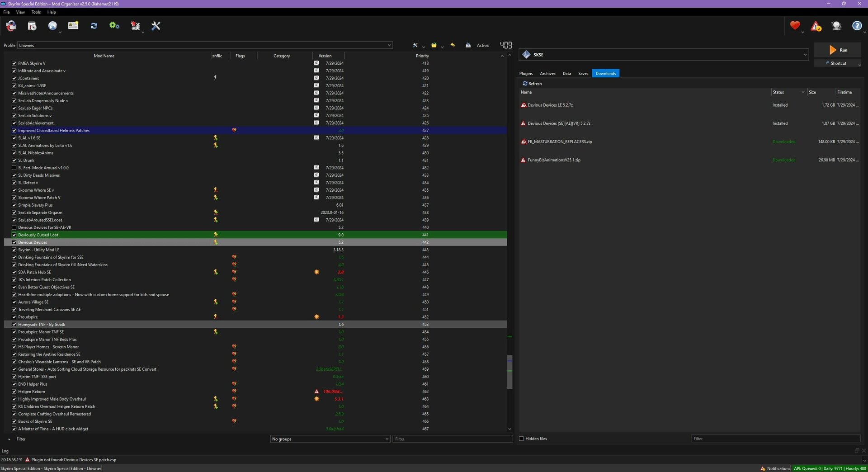868x472 pixels.
Task: Expand the Filter panel arrow at bottom left
Action: point(9,439)
